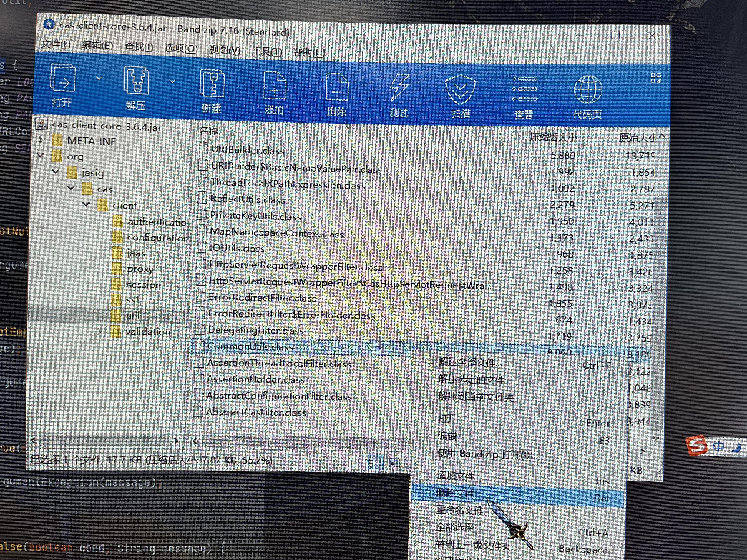Sort by the 压缩后大小 column header

click(x=553, y=137)
